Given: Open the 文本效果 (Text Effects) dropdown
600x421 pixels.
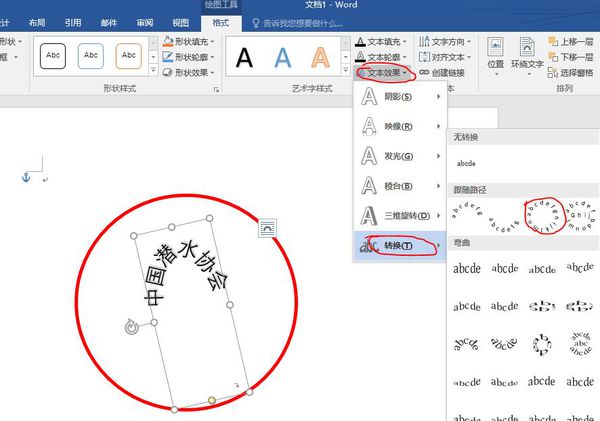Looking at the screenshot, I should point(386,73).
